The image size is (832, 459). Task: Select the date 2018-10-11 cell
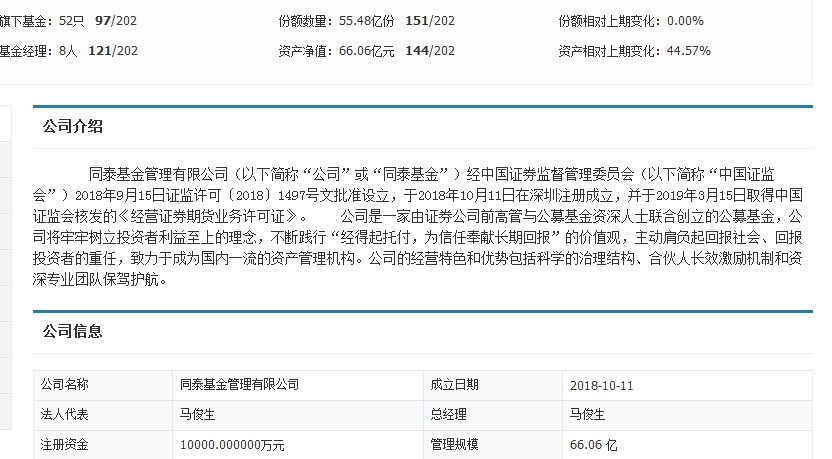click(688, 385)
